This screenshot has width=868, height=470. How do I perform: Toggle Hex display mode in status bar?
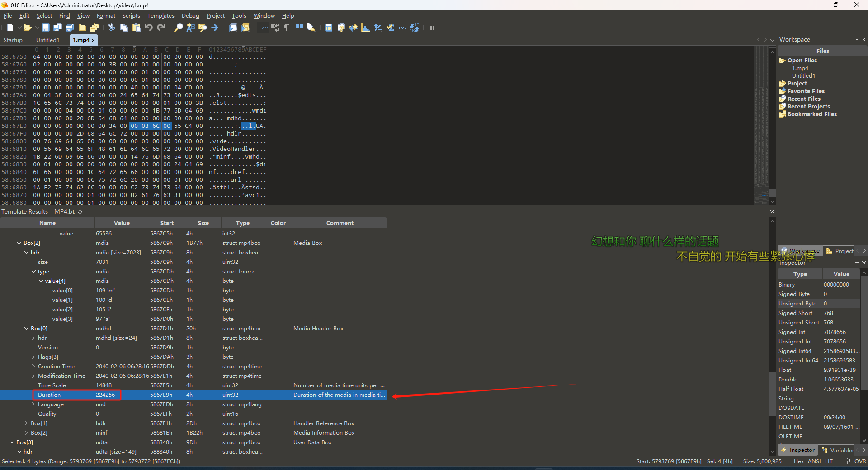tap(799, 461)
